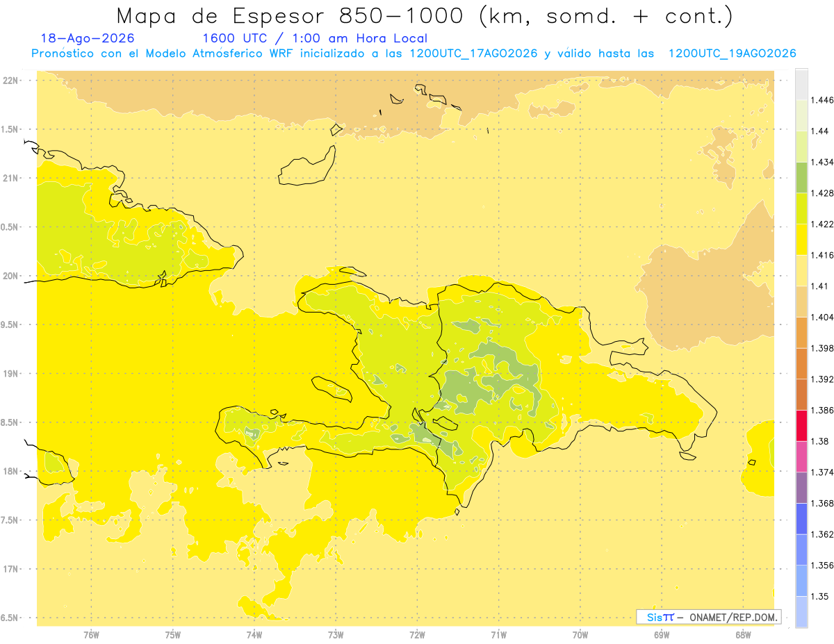
Task: Click the legend value 1.362
Action: click(x=822, y=534)
